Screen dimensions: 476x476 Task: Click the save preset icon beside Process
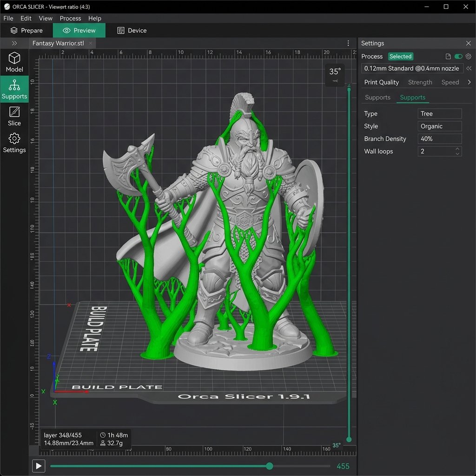pos(448,56)
